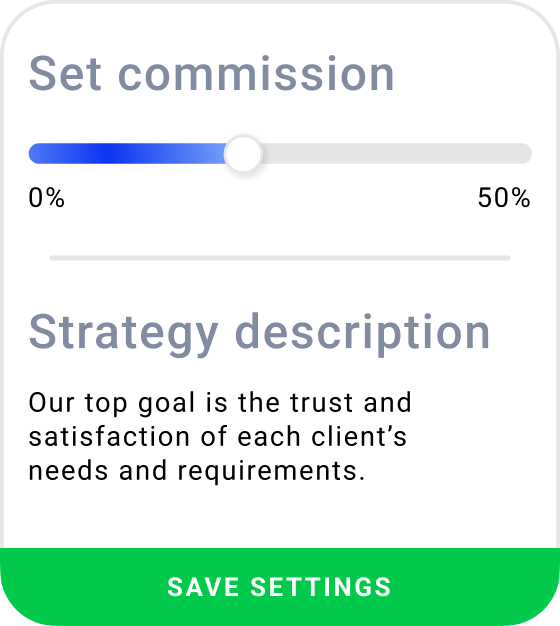
Task: Click the word 'SAVE' on the green button
Action: click(x=204, y=587)
